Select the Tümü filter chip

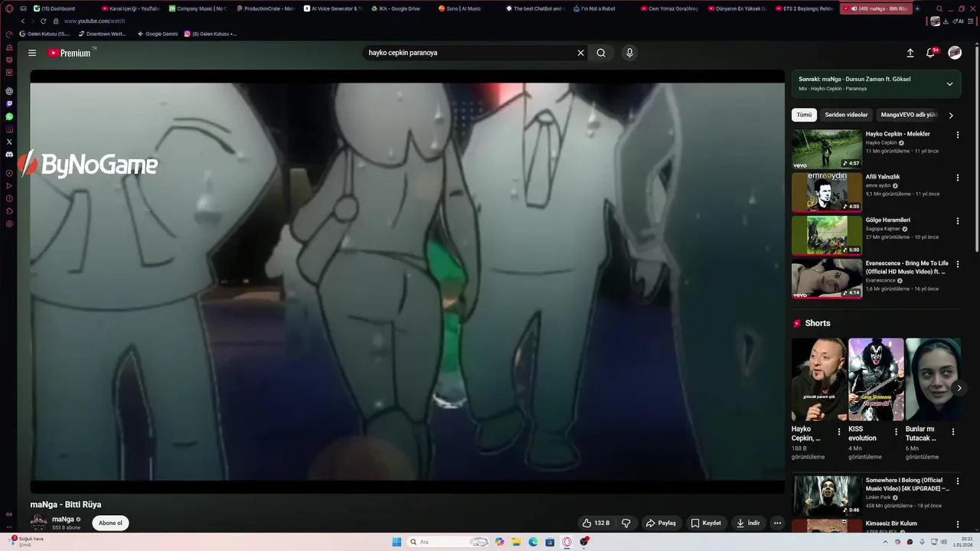(804, 115)
